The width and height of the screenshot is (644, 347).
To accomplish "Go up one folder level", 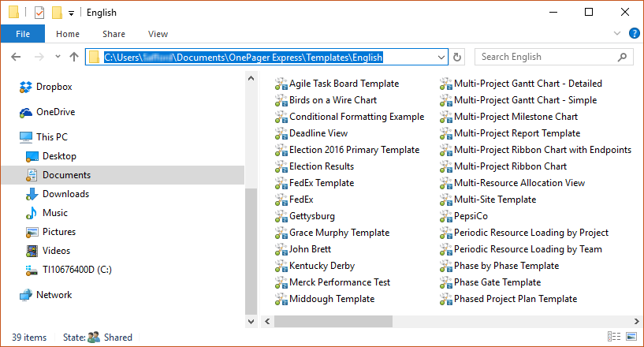I will [74, 57].
